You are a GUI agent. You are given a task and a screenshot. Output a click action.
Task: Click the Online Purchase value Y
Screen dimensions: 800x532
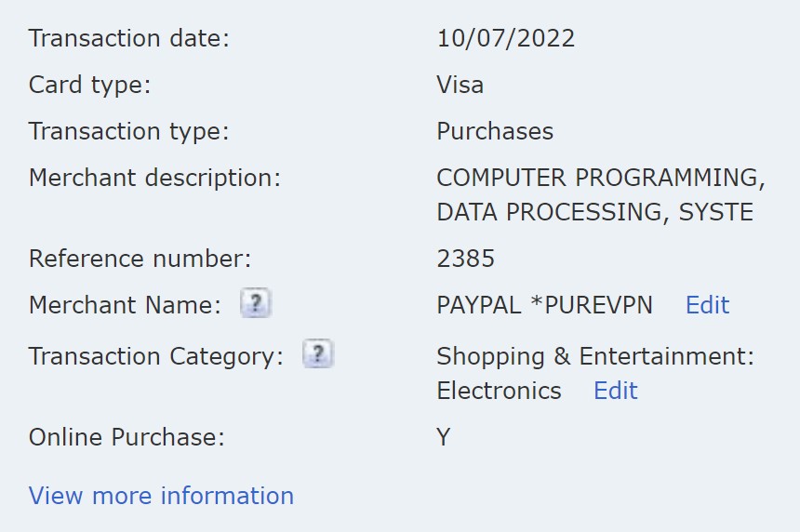tap(444, 437)
